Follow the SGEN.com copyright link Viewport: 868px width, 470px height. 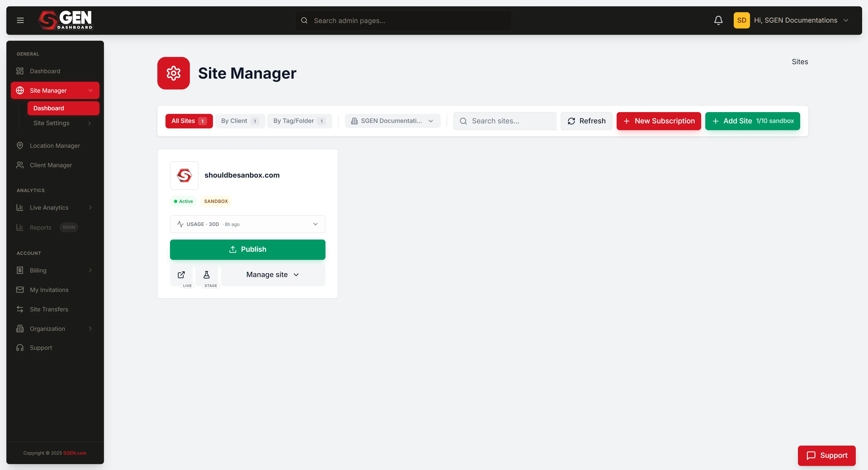(x=75, y=453)
